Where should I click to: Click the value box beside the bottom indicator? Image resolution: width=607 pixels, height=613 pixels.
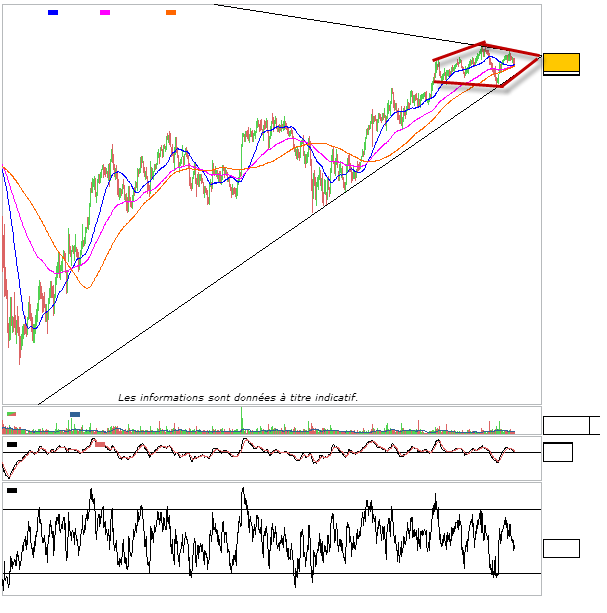561,548
